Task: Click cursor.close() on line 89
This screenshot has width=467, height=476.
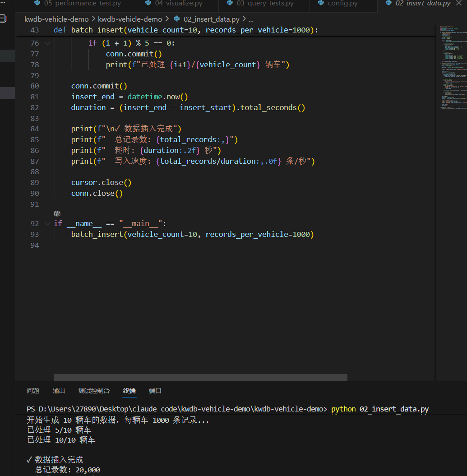Action: point(101,183)
